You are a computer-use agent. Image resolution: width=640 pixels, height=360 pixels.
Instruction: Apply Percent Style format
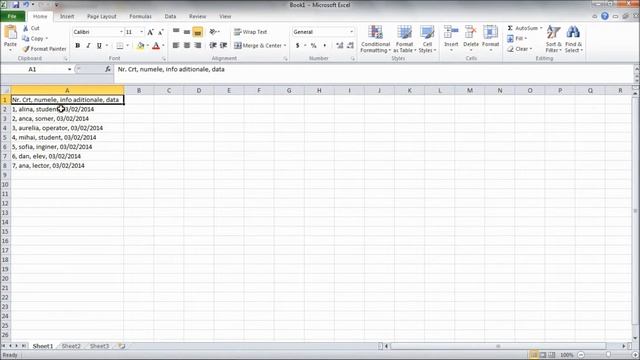click(313, 45)
